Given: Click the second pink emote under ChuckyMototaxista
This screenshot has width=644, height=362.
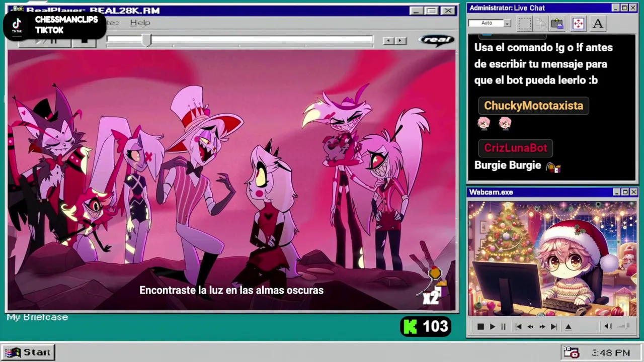Looking at the screenshot, I should [x=505, y=123].
